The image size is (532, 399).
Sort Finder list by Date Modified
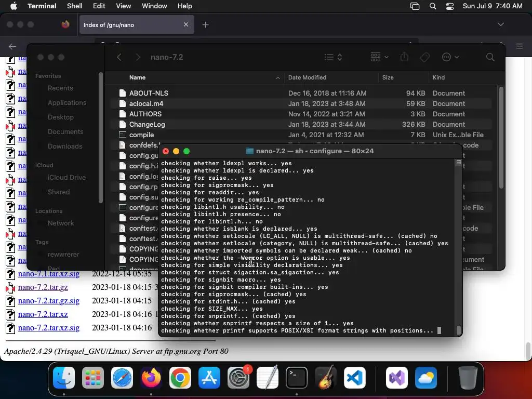click(307, 78)
